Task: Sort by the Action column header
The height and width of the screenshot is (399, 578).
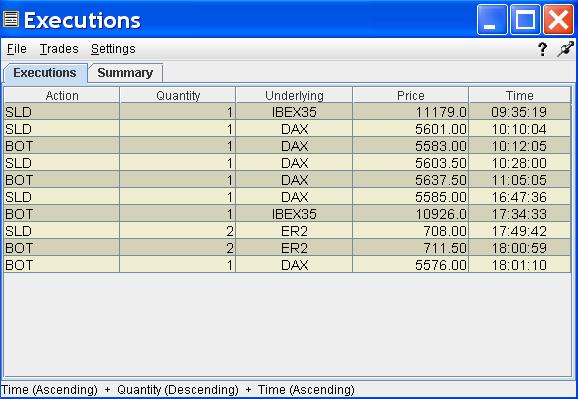Action: [62, 96]
